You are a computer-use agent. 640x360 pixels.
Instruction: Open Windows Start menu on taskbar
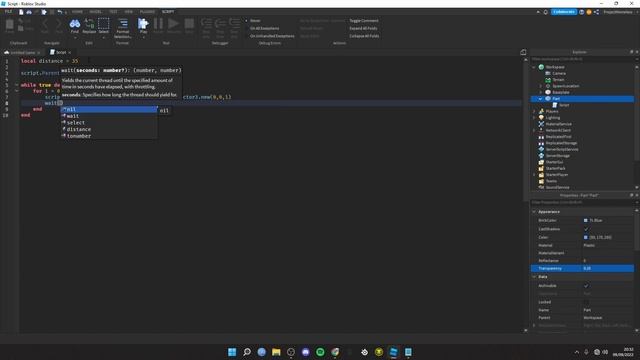232,352
